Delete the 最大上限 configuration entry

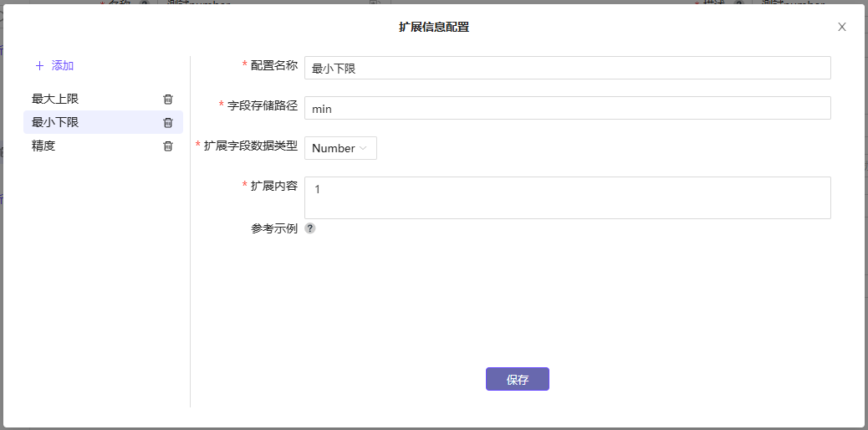pos(168,100)
